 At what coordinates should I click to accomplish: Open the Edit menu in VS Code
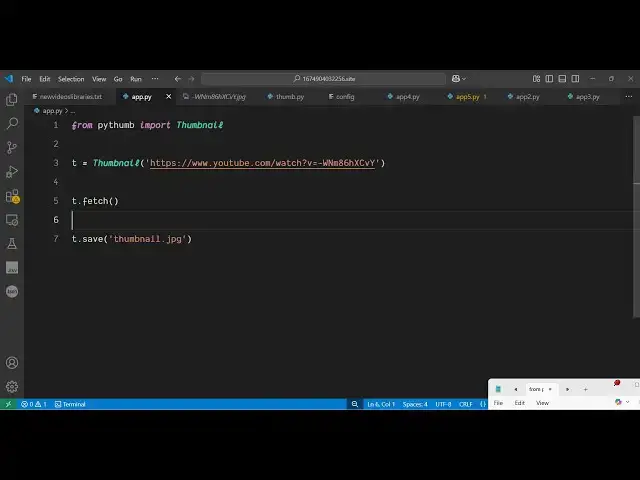click(45, 79)
